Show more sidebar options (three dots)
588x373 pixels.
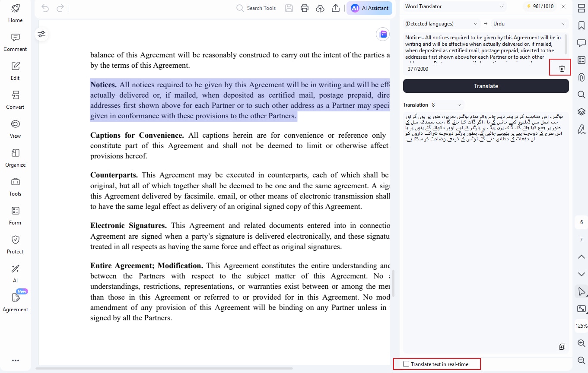point(16,360)
